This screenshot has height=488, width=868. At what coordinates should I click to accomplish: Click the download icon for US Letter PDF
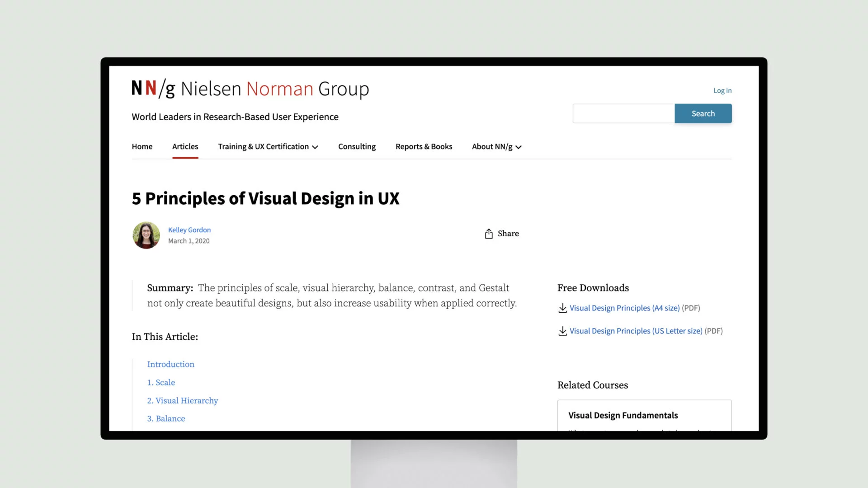click(562, 331)
